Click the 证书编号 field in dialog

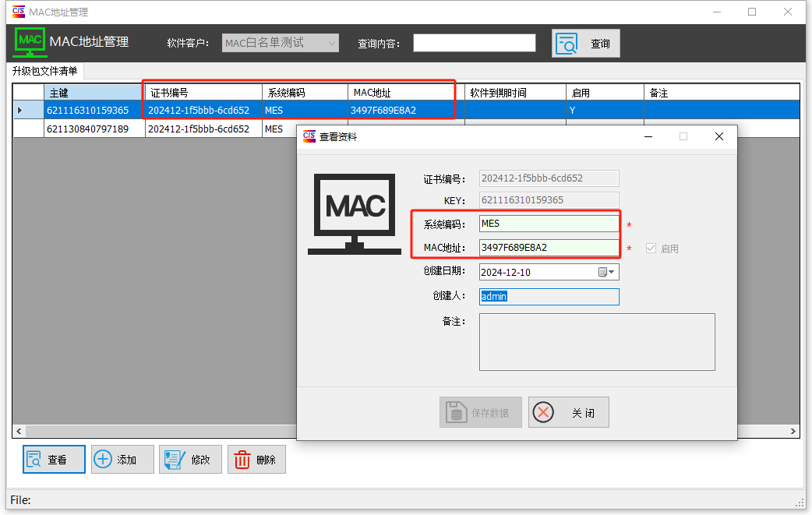coord(549,178)
